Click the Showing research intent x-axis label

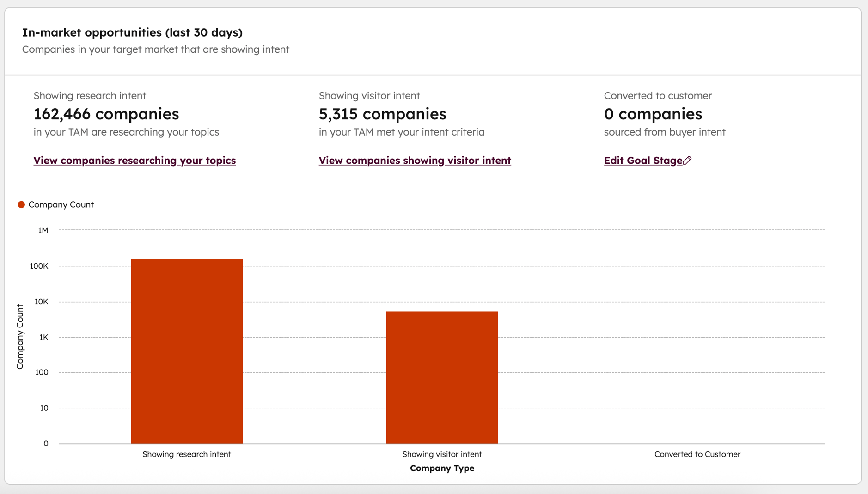pos(187,454)
